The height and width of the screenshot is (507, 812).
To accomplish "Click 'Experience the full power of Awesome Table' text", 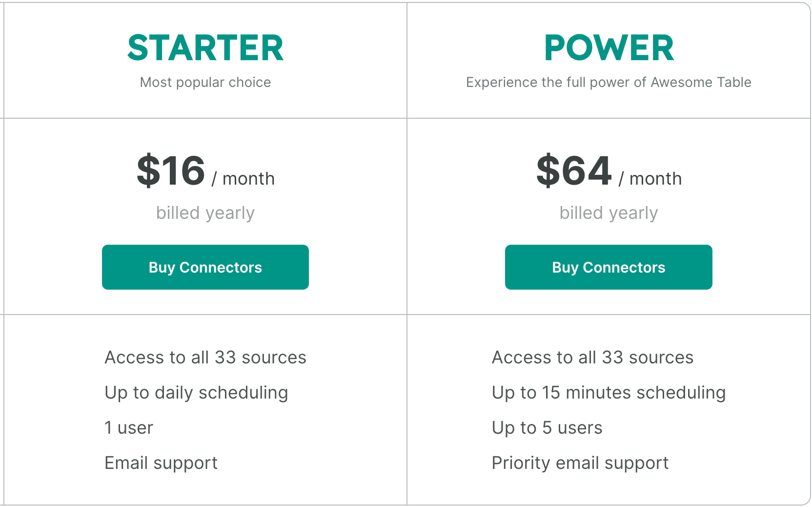I will [x=609, y=82].
